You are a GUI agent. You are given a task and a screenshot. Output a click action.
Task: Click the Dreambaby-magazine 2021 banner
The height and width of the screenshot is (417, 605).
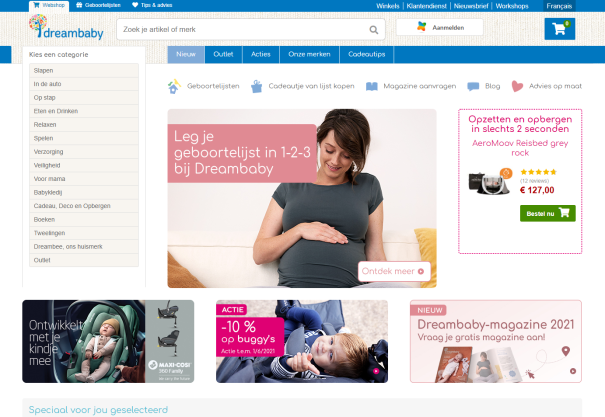pos(496,341)
